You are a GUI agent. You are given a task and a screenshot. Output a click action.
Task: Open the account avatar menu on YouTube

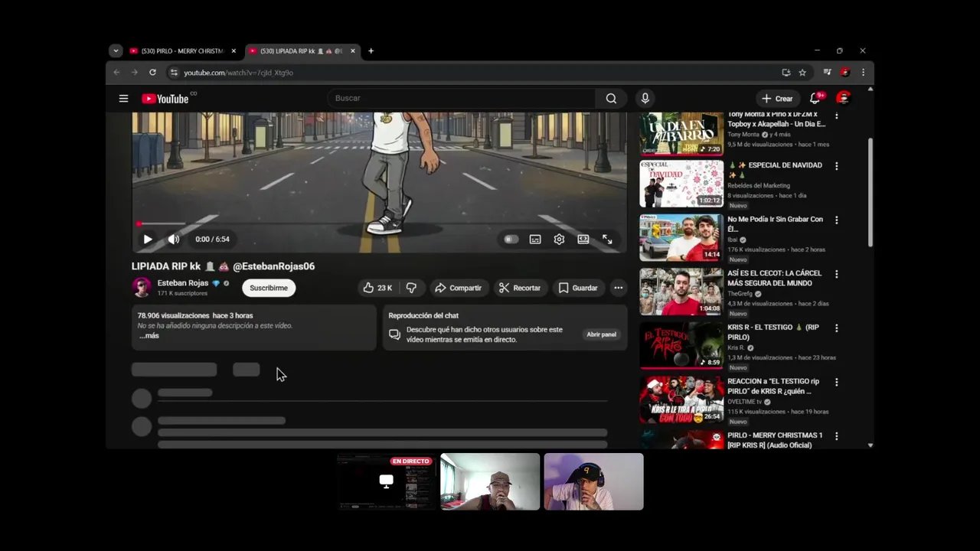pos(843,98)
